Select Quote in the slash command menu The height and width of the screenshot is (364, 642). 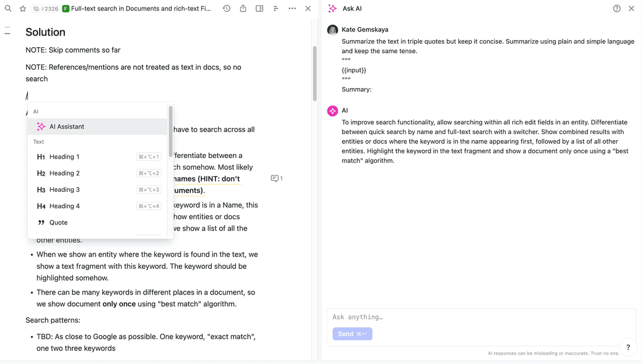pos(58,222)
